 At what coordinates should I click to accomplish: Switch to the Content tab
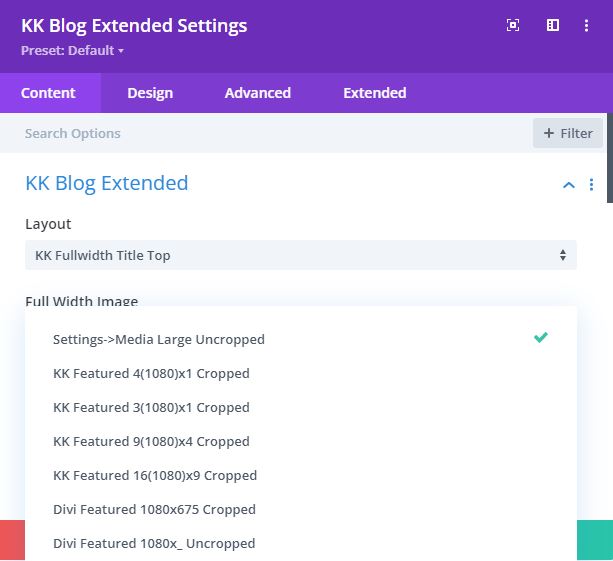48,93
